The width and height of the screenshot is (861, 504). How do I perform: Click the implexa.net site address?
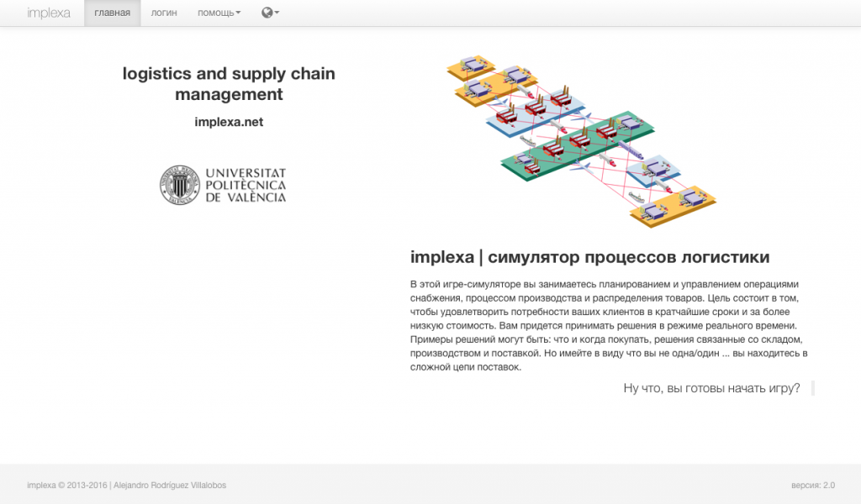pos(229,121)
